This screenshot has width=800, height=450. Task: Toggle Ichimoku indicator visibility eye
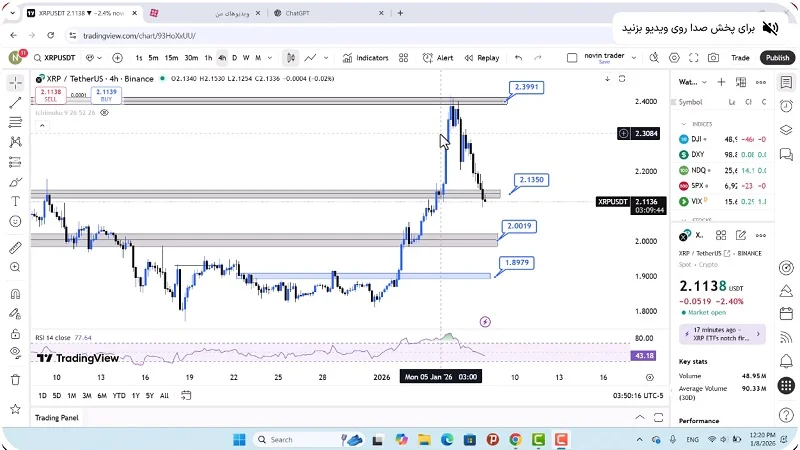(x=104, y=113)
